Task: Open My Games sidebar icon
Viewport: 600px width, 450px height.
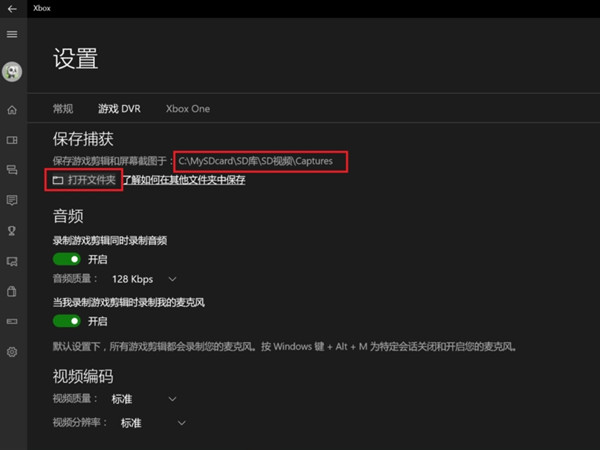Action: [12, 140]
